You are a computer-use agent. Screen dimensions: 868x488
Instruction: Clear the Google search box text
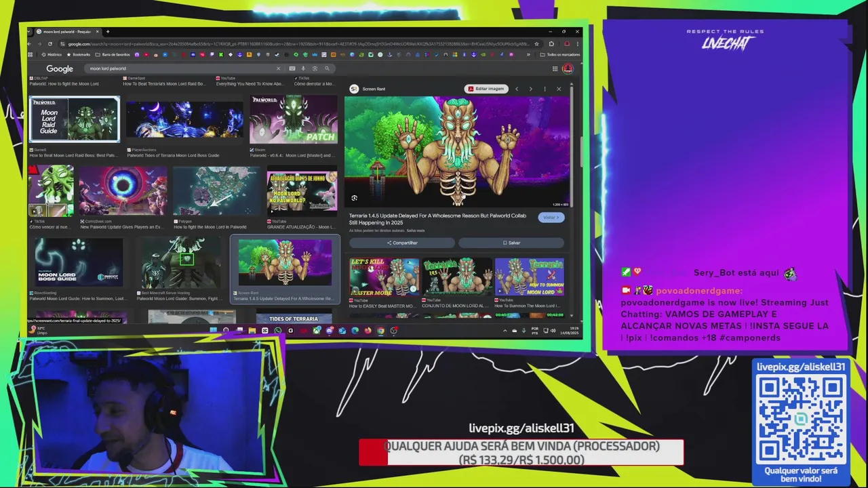[278, 68]
